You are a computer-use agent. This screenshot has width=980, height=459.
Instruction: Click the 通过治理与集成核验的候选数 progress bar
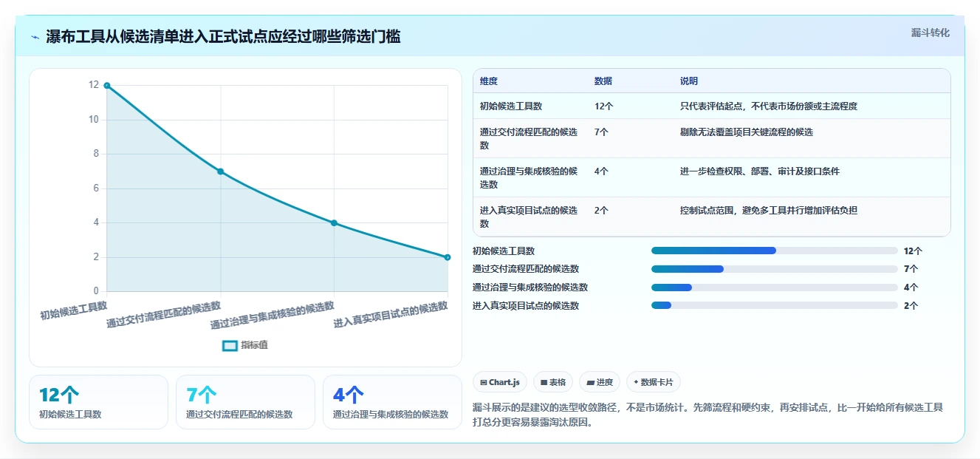pyautogui.click(x=775, y=288)
